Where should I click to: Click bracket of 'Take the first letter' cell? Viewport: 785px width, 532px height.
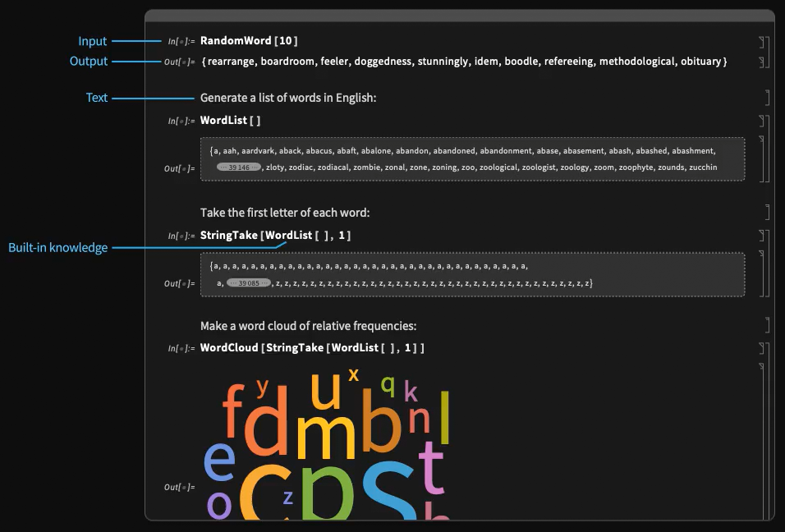tap(768, 213)
